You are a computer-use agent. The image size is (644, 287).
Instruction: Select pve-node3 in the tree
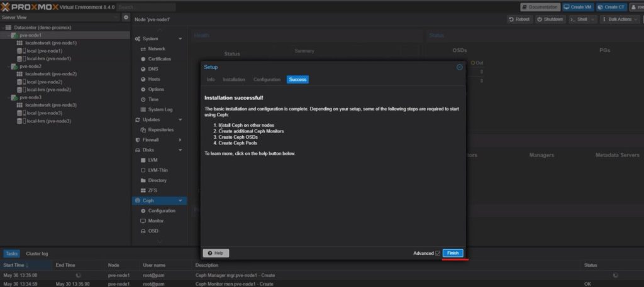[x=30, y=97]
